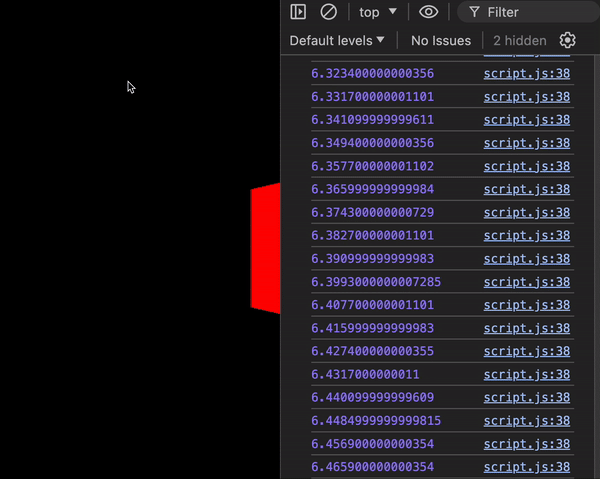Click the 2 hidden messages label

520,41
